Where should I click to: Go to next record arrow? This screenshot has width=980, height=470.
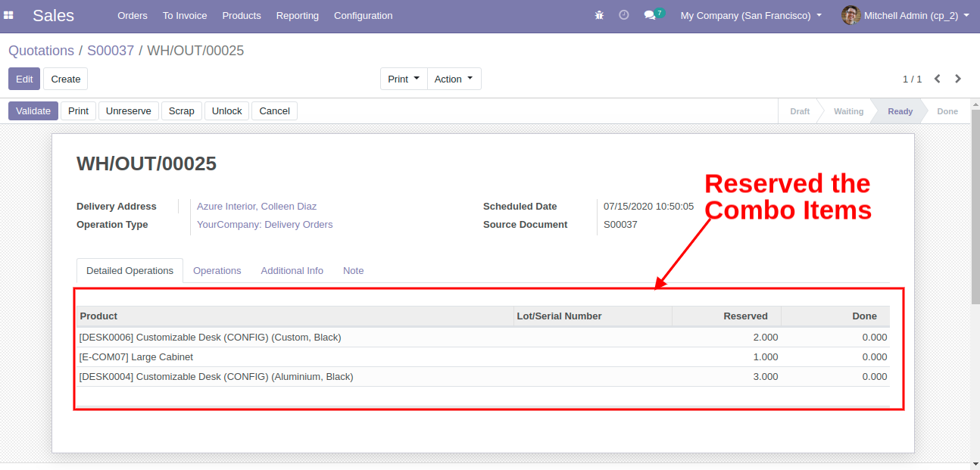[958, 79]
